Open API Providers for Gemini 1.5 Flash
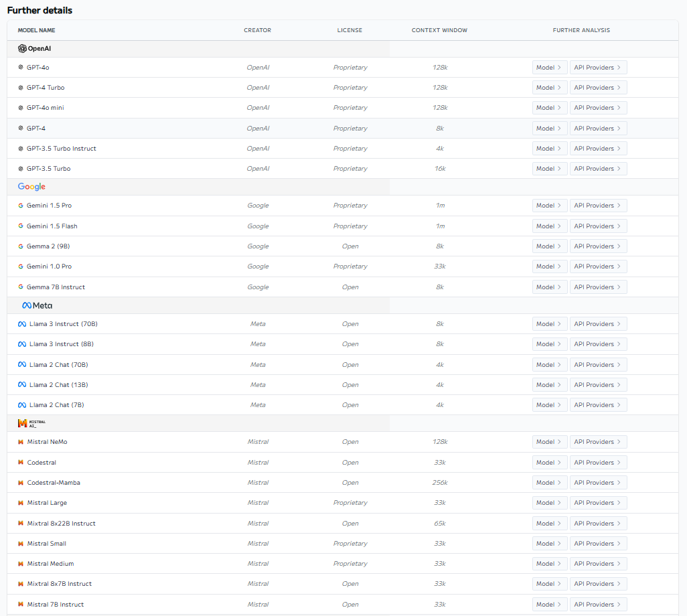The height and width of the screenshot is (616, 687). pyautogui.click(x=599, y=226)
